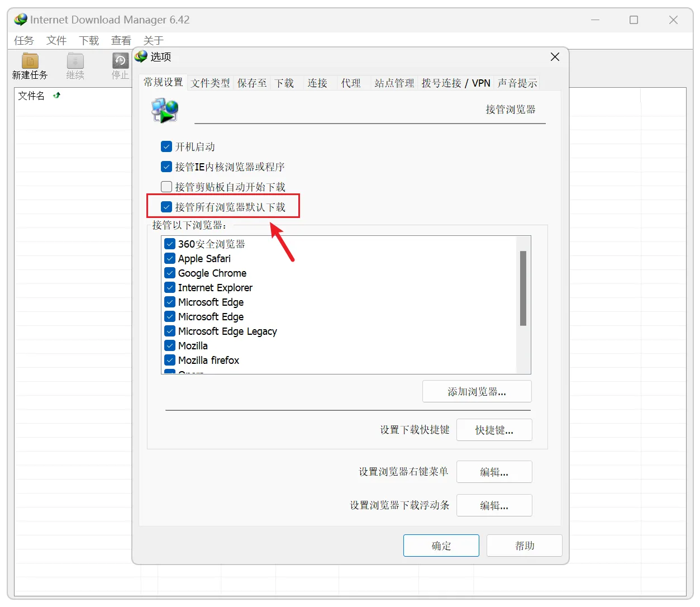700x607 pixels.
Task: Switch to the 声音提示 tab
Action: pos(517,83)
